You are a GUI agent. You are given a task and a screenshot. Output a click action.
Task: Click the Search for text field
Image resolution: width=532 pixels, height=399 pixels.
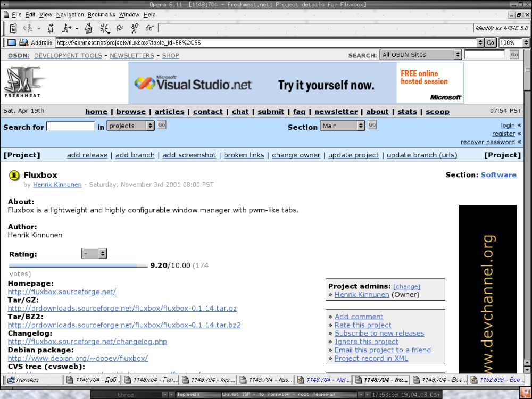point(71,126)
